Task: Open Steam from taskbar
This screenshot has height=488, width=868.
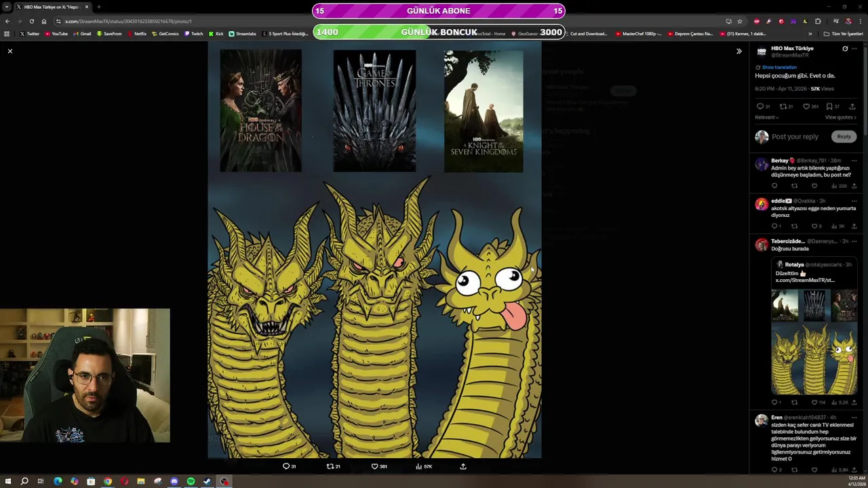Action: pos(208,481)
